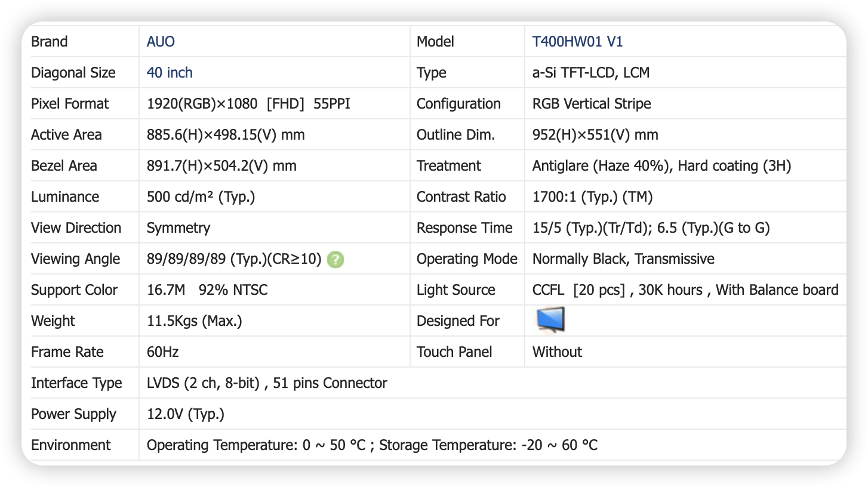
Task: Click the Outline Dim. 952(H)×551(V) value
Action: [x=595, y=135]
